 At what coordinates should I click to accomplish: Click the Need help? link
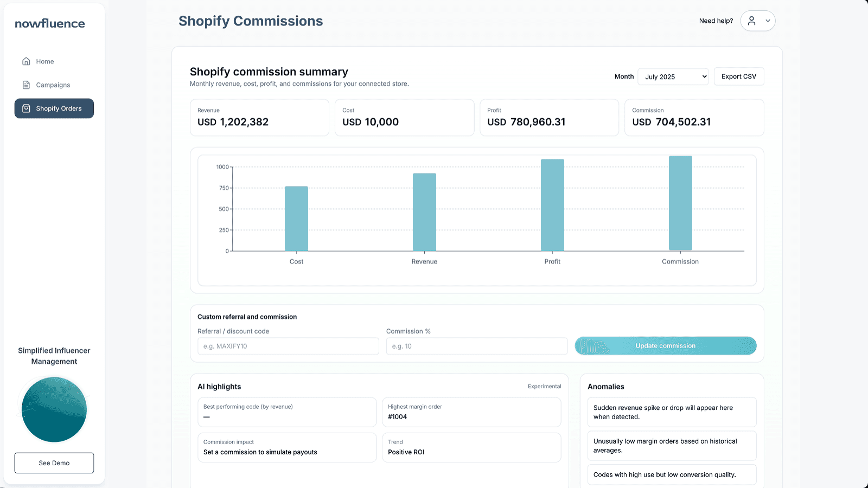coord(716,21)
